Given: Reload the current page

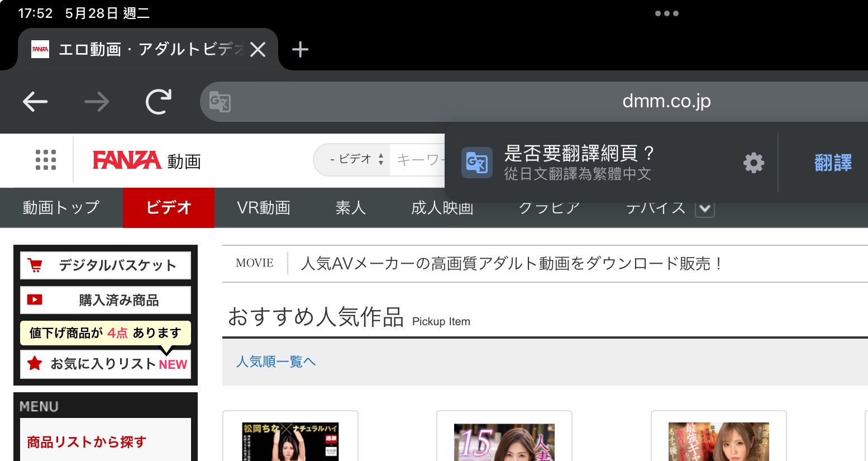Looking at the screenshot, I should (159, 102).
